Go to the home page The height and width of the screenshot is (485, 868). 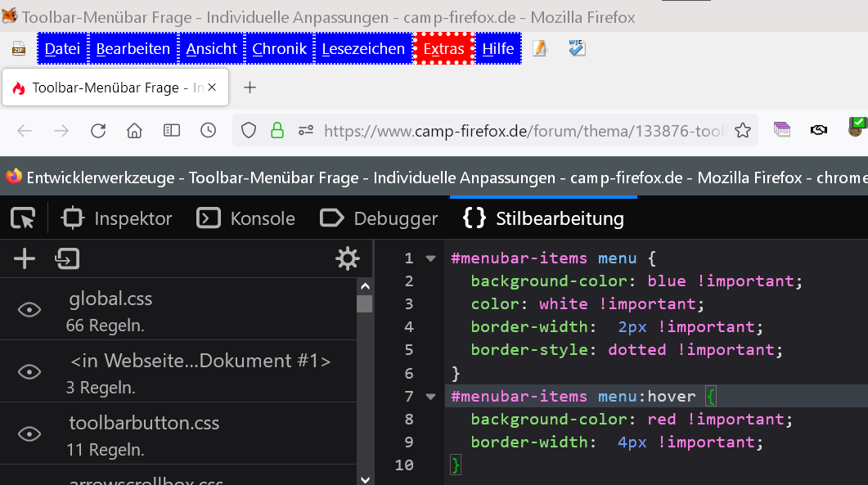click(x=134, y=131)
